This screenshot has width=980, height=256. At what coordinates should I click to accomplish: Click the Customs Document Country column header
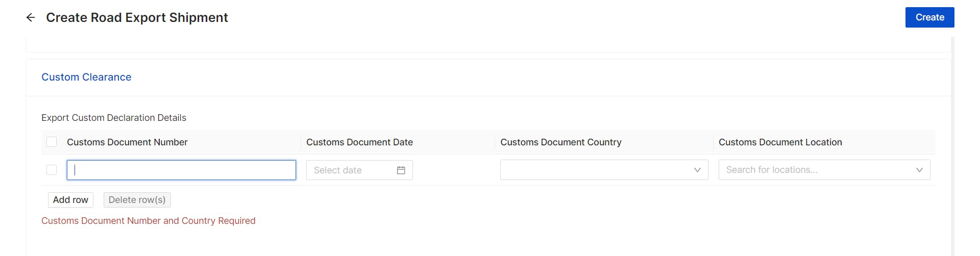coord(560,142)
